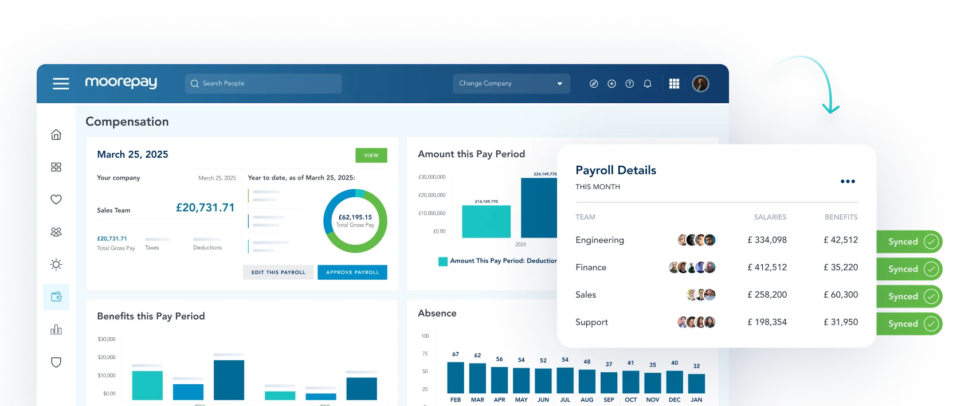The width and height of the screenshot is (980, 406).
Task: Open the people icon in sidebar
Action: (x=56, y=232)
